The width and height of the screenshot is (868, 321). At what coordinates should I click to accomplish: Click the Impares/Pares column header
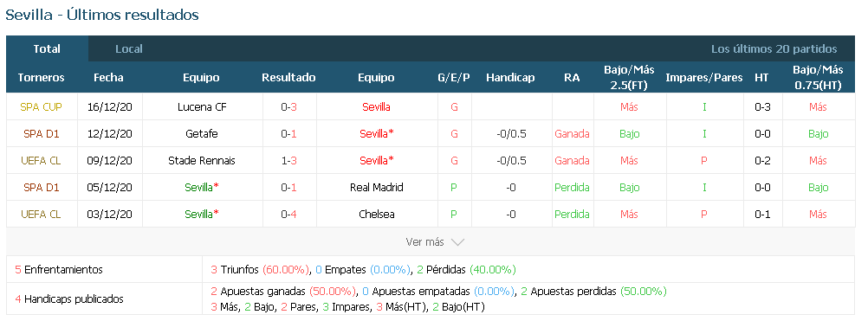coord(703,78)
